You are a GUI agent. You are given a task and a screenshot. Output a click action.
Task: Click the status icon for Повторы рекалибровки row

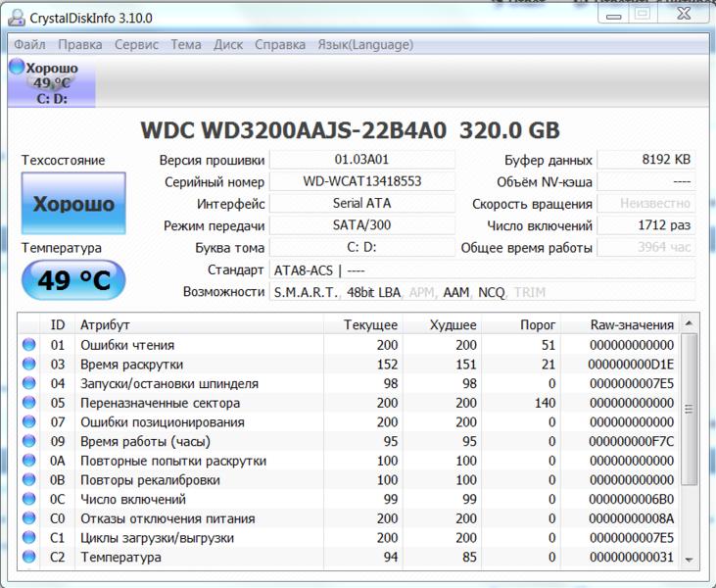tap(28, 479)
